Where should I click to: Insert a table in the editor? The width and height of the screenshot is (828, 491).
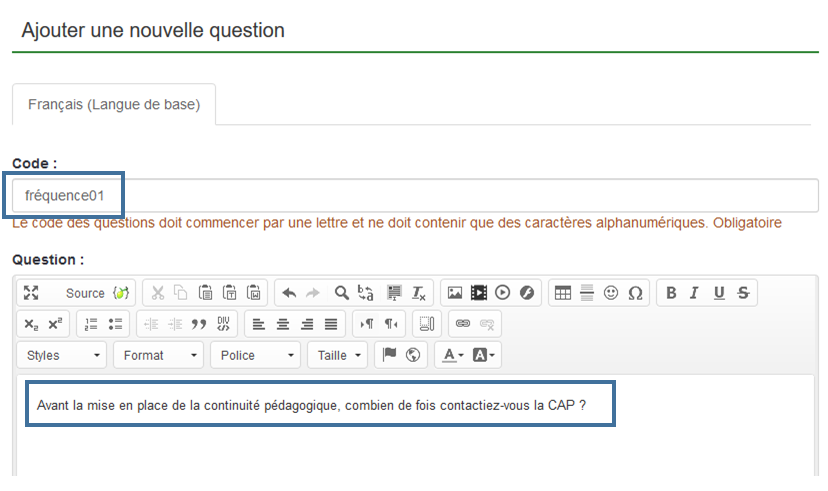coord(563,293)
